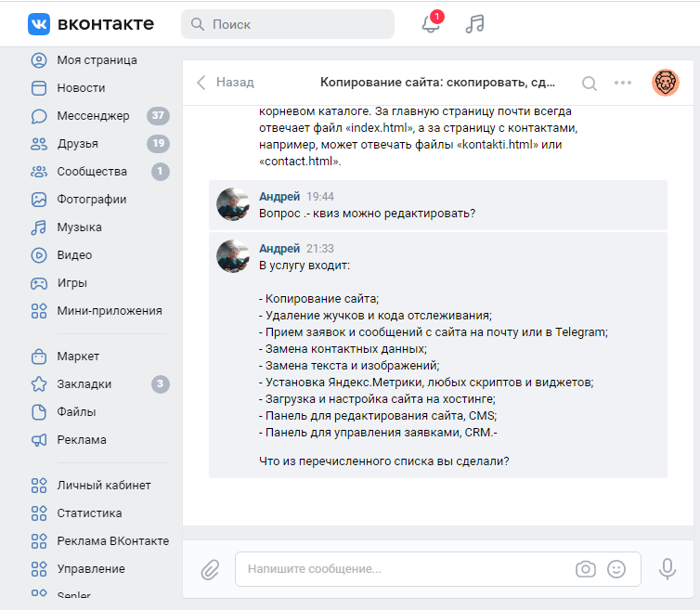This screenshot has height=610, width=700.
Task: Go back with the Назад chevron
Action: click(x=201, y=83)
